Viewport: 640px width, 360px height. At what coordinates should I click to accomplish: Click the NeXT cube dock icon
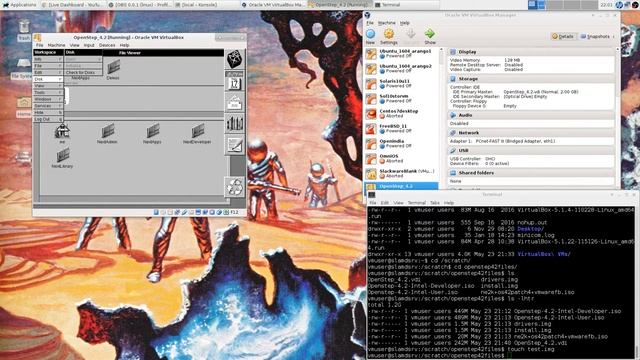235,60
